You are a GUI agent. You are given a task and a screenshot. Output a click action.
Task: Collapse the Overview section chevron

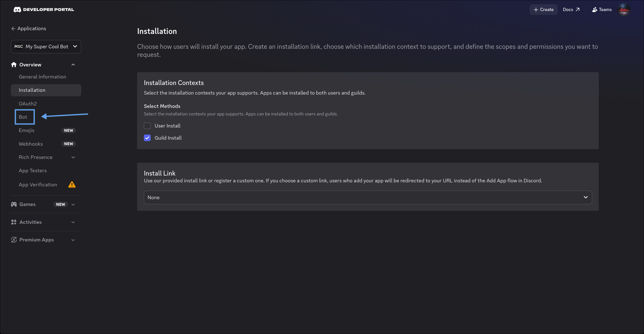pos(73,65)
